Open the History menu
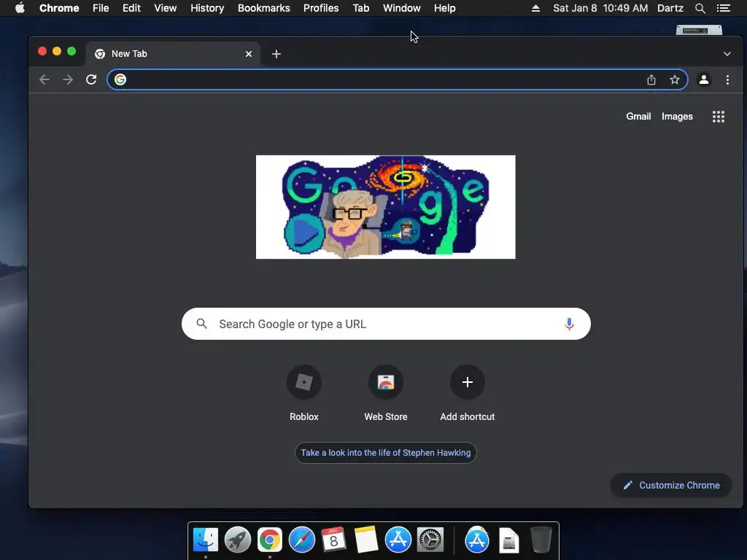The image size is (747, 560). point(207,8)
